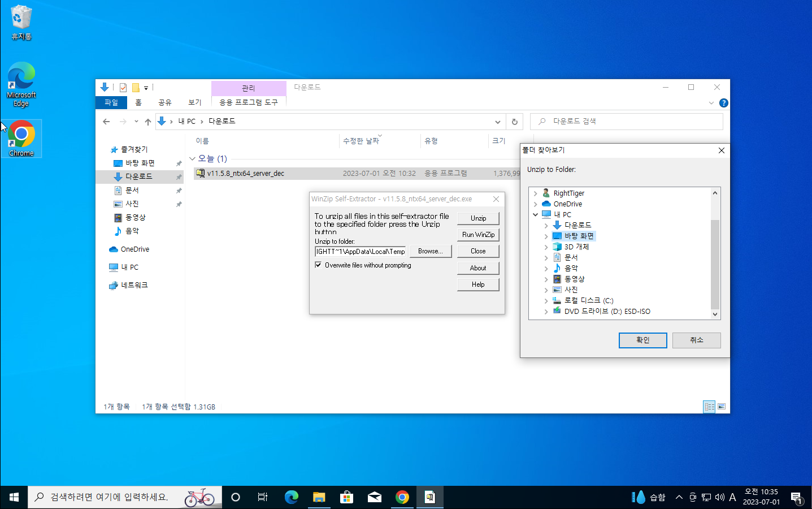Expand the 로컬 디스크 (C:) node

coord(546,301)
